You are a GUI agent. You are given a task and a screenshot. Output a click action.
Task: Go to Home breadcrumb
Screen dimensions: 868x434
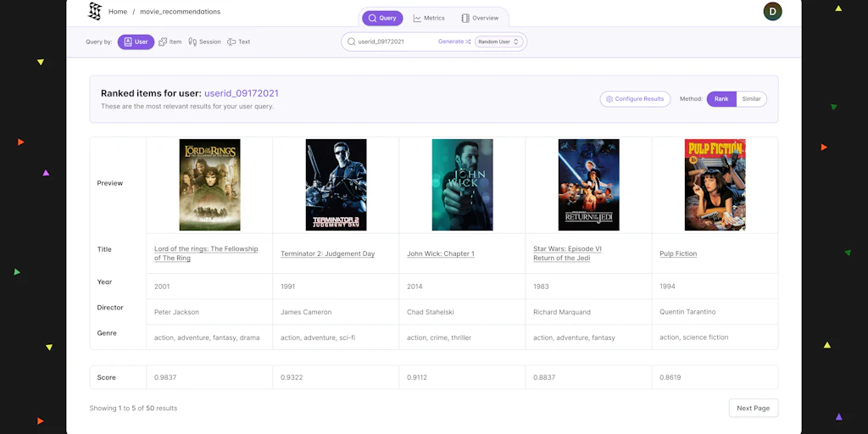[117, 12]
